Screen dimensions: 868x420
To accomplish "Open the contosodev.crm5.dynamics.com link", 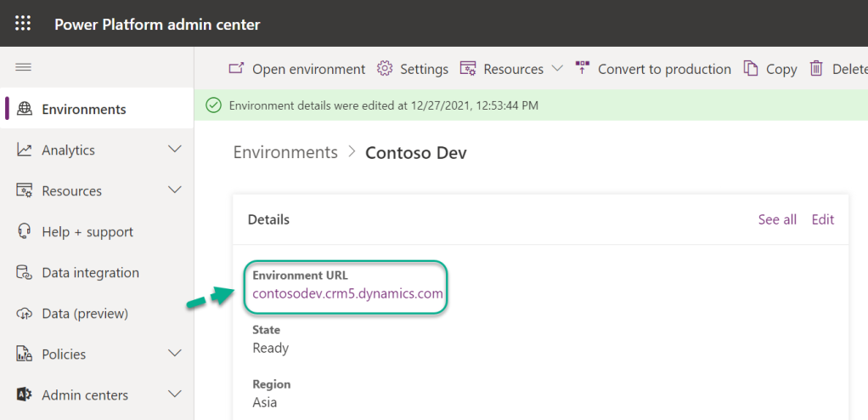I will (347, 293).
